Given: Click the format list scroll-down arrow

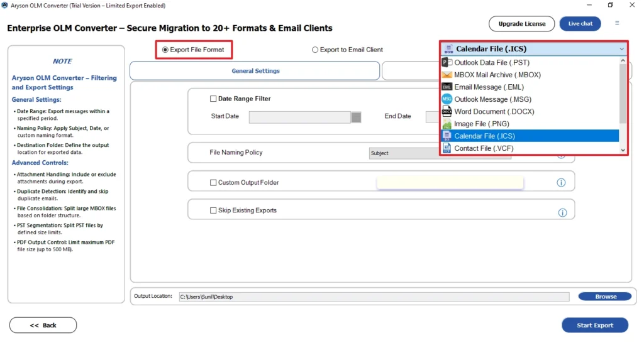Looking at the screenshot, I should coord(623,150).
